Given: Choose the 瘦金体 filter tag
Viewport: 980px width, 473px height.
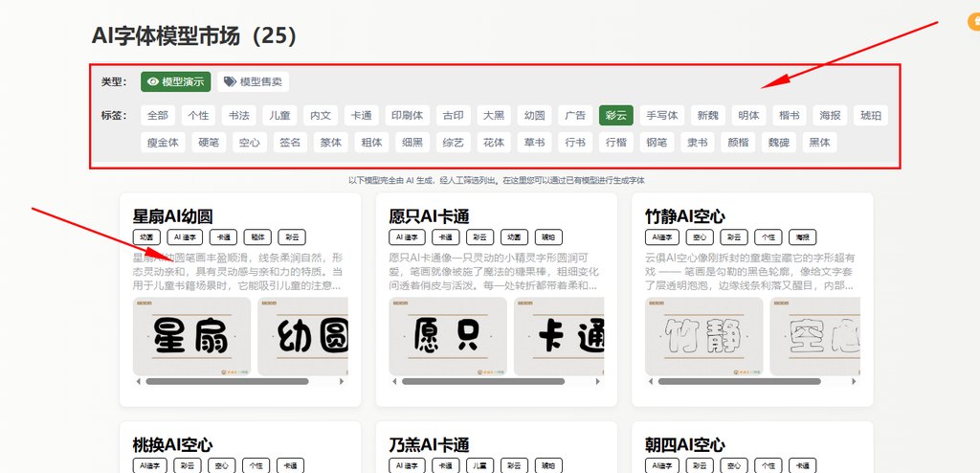Looking at the screenshot, I should [x=163, y=143].
